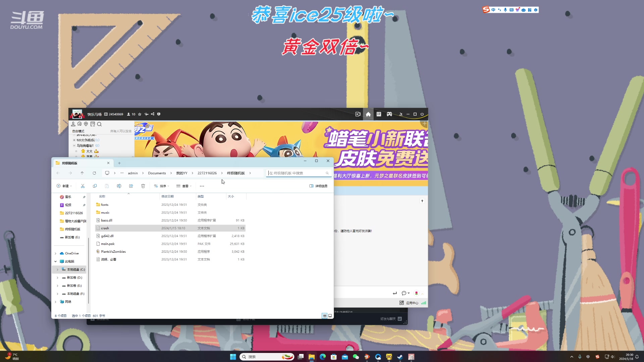Screen dimensions: 644x362
Task: Click the user profile icon in YY sidebar
Action: (x=73, y=124)
